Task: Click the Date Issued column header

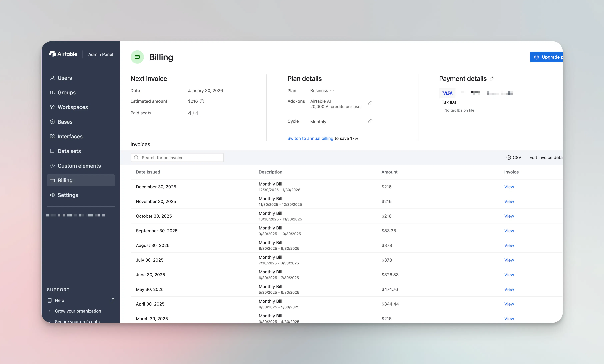Action: pos(148,172)
